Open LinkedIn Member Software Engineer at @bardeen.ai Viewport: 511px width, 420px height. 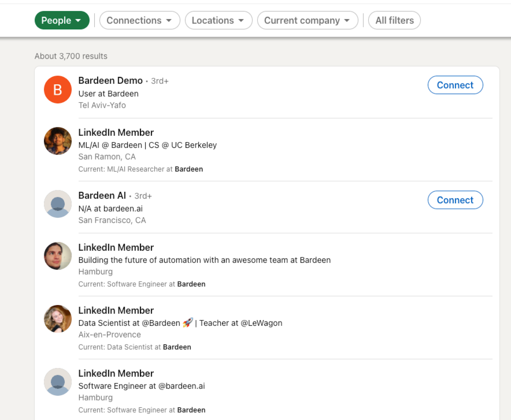click(x=116, y=373)
